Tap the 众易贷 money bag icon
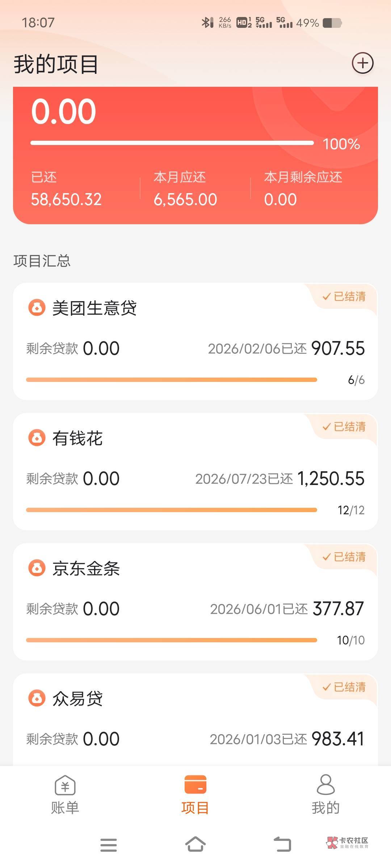Viewport: 391px width, 868px height. pos(37,698)
